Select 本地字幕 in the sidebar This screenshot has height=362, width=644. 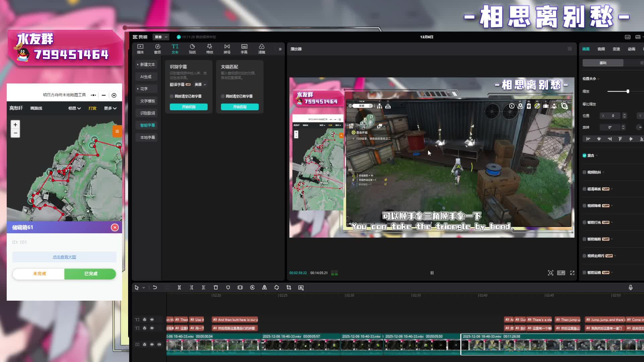(147, 137)
